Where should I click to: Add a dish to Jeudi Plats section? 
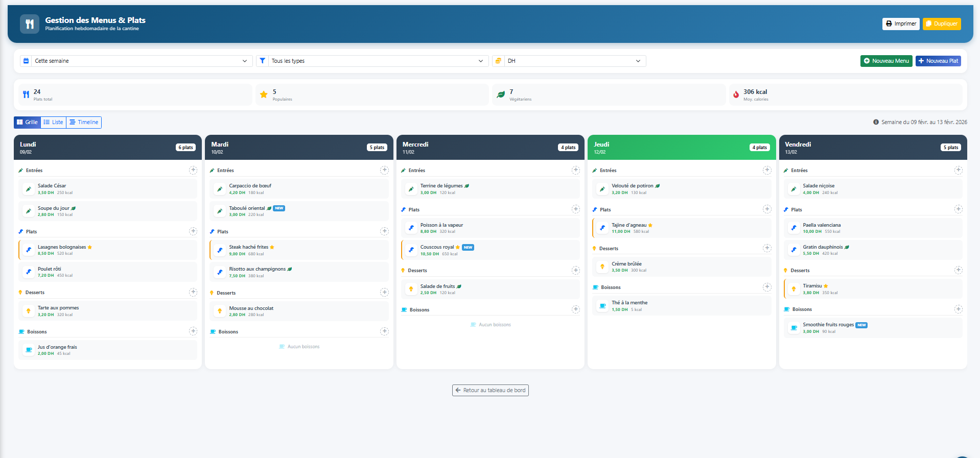(x=766, y=209)
